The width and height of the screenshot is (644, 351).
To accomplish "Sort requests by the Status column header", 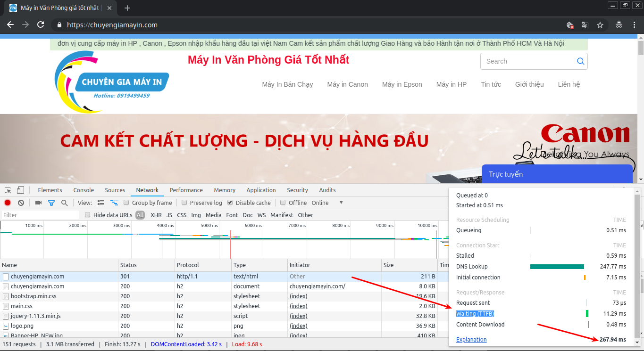I will click(x=146, y=265).
